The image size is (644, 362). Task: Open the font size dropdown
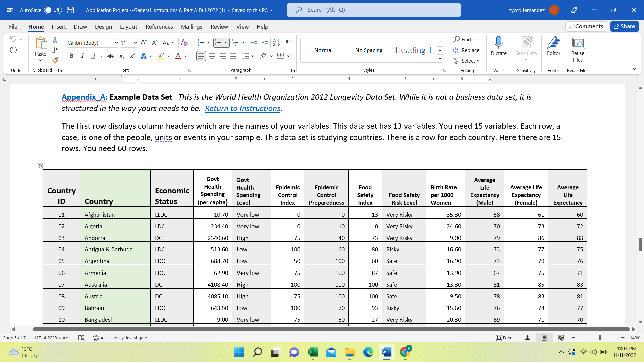[x=135, y=43]
